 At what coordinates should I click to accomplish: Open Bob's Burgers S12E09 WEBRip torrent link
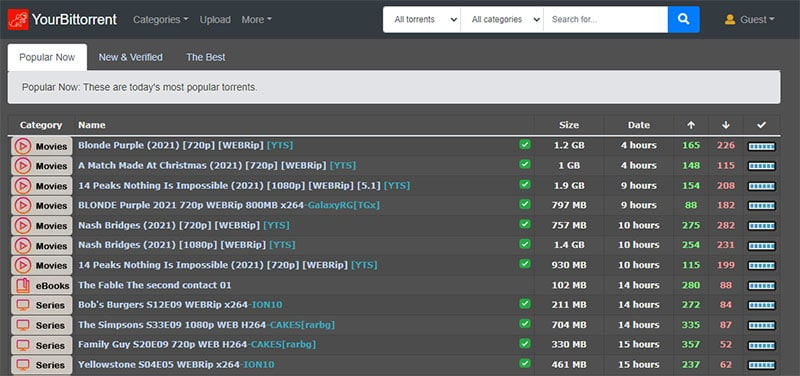point(180,305)
